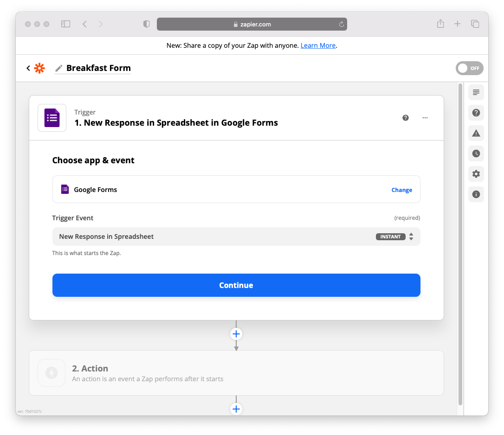This screenshot has width=504, height=435.
Task: Go back in Safari history
Action: 84,24
